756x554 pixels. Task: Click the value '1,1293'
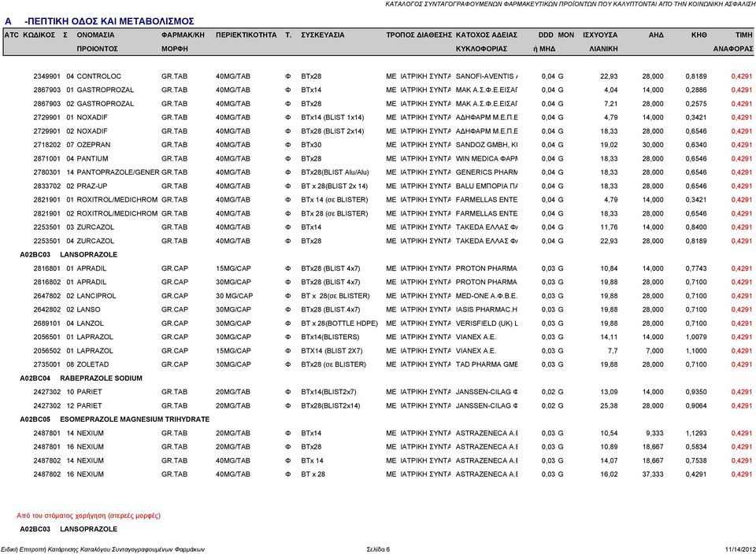point(696,433)
